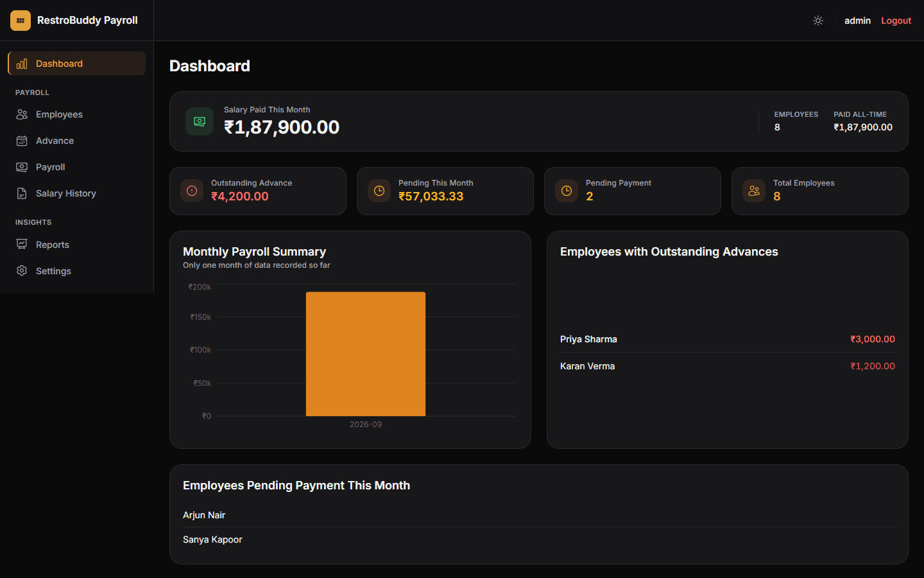Click the 2026-09 label under the chart
The height and width of the screenshot is (578, 924).
coord(366,425)
